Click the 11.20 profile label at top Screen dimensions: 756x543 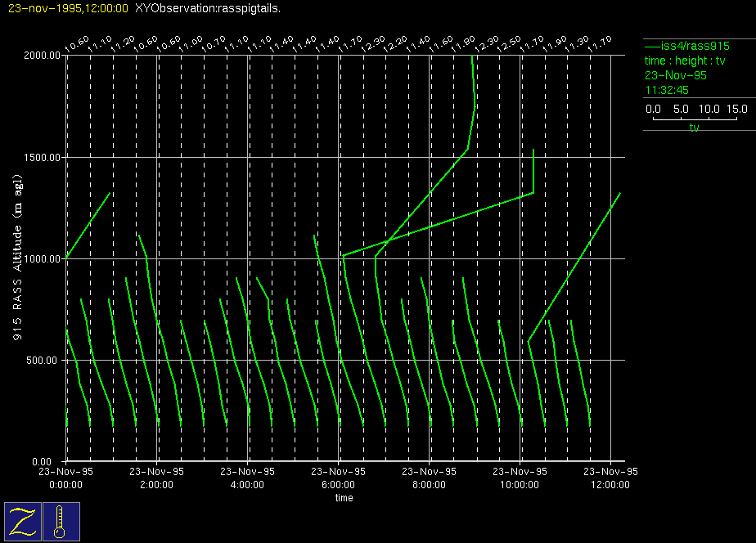coord(123,43)
